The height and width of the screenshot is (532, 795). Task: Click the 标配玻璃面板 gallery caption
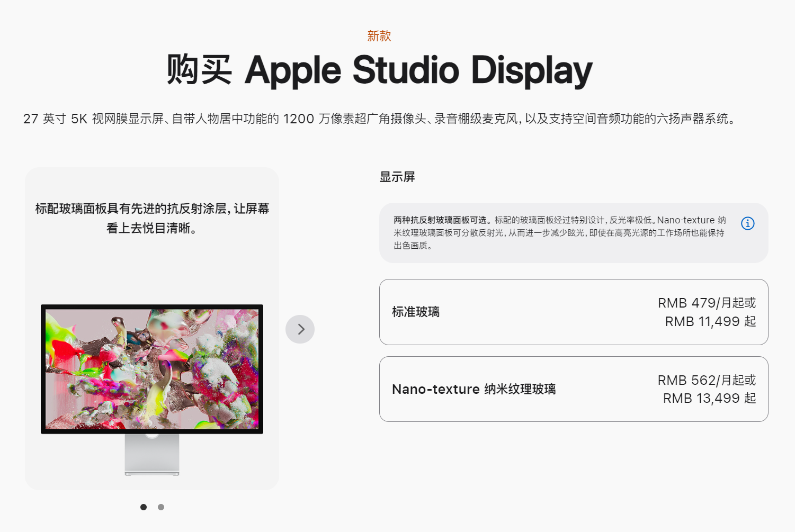pyautogui.click(x=152, y=218)
